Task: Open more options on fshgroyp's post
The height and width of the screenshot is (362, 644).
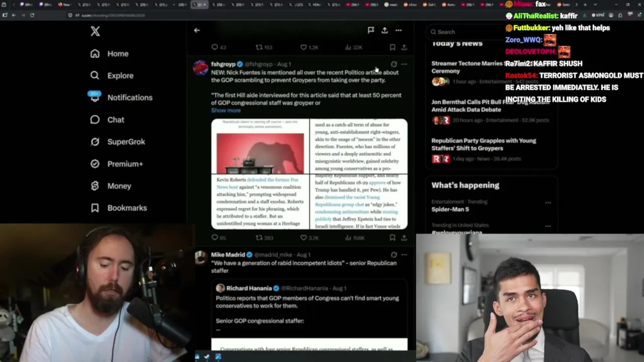Action: (404, 64)
